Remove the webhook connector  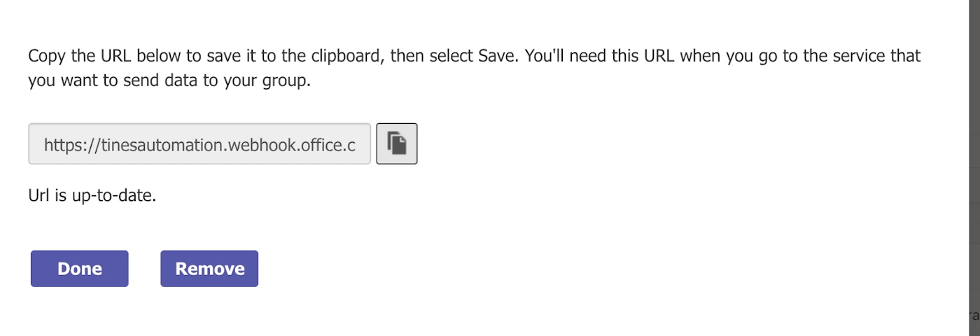209,269
